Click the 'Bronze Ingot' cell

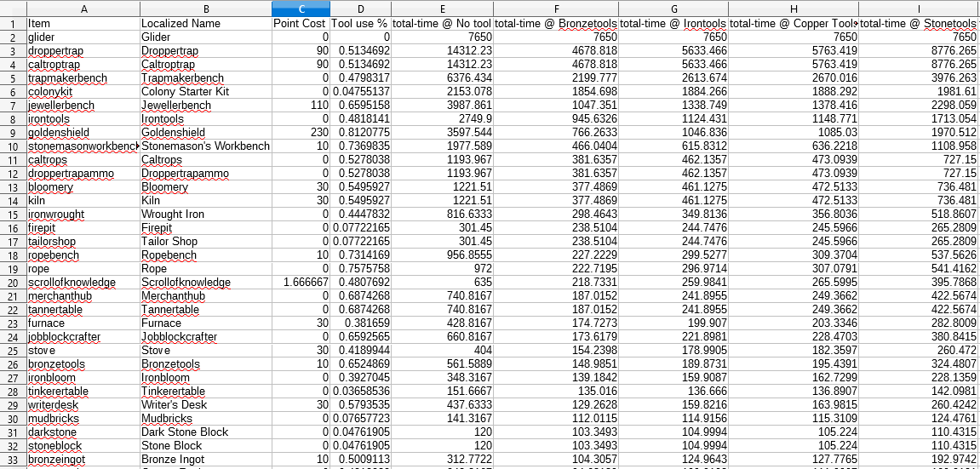coord(206,460)
